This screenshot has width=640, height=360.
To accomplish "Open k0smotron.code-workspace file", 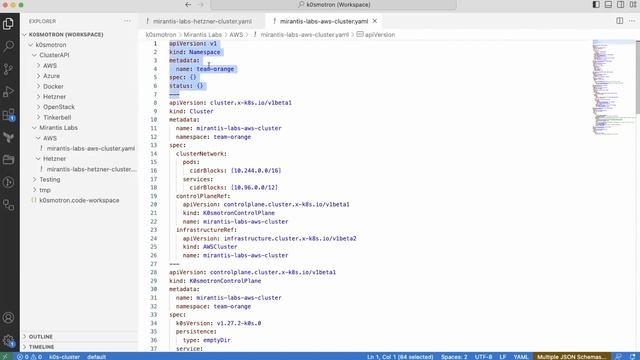I will pos(79,200).
